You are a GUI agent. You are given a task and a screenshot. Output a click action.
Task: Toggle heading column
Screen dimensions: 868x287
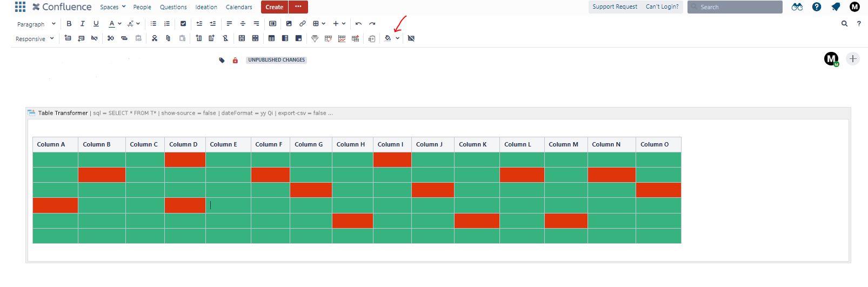pos(285,38)
